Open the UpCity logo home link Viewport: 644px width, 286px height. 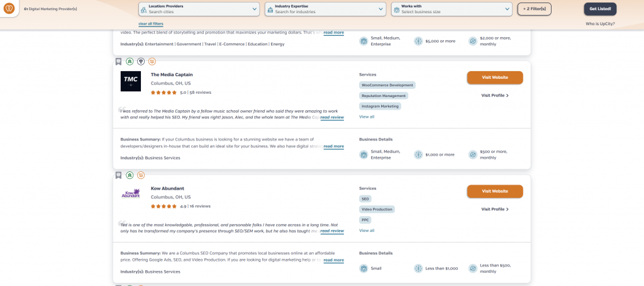[9, 8]
